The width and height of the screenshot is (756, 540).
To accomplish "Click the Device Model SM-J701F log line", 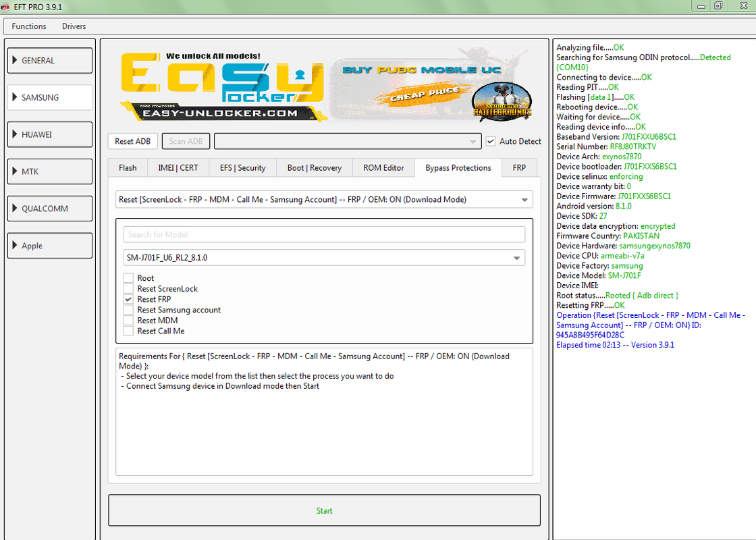I will 599,275.
